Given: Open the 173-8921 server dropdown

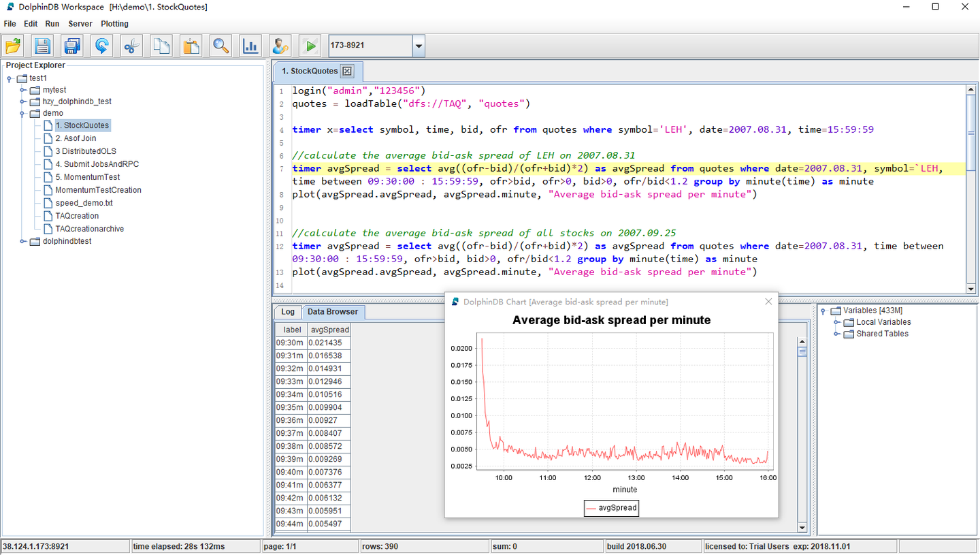Looking at the screenshot, I should pos(419,46).
